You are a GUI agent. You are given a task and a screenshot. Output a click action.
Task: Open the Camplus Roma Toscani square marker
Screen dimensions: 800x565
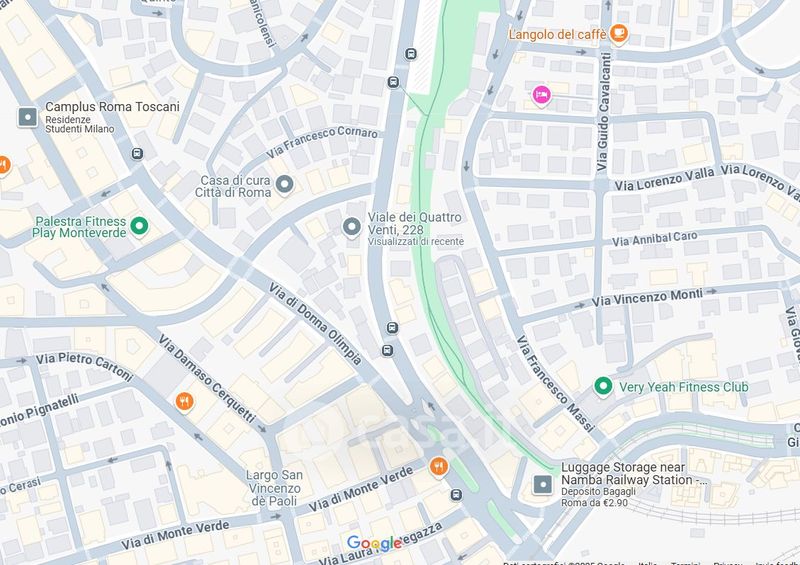coord(28,117)
